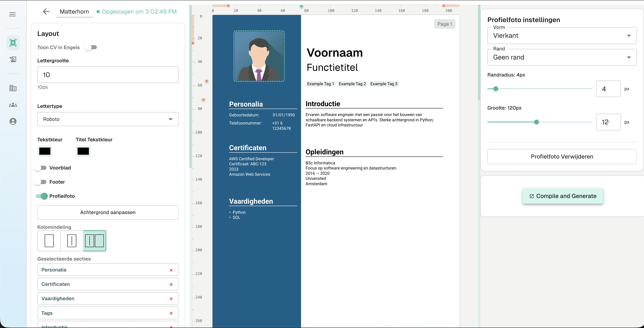Image resolution: width=644 pixels, height=328 pixels.
Task: Click the Titel Tekstkleur black swatch
Action: coord(83,151)
